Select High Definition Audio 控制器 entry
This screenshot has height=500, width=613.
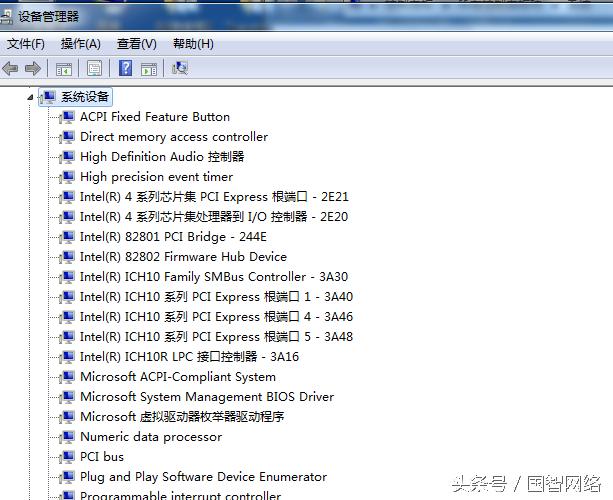tap(162, 156)
